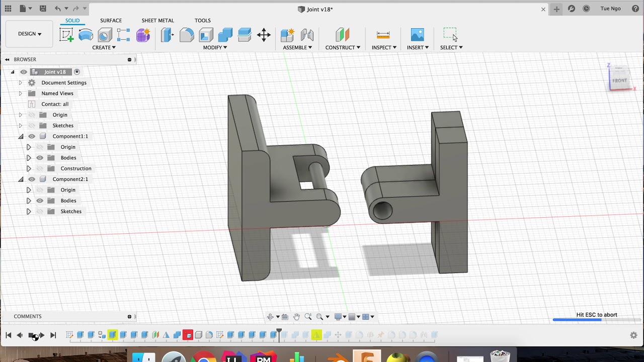Switch to the SHEET METAL tab
644x362 pixels.
point(157,21)
